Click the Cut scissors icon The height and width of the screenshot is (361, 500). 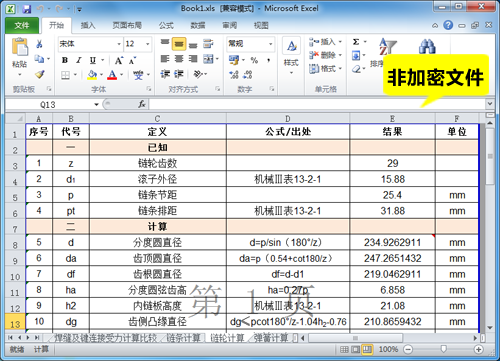click(x=39, y=44)
